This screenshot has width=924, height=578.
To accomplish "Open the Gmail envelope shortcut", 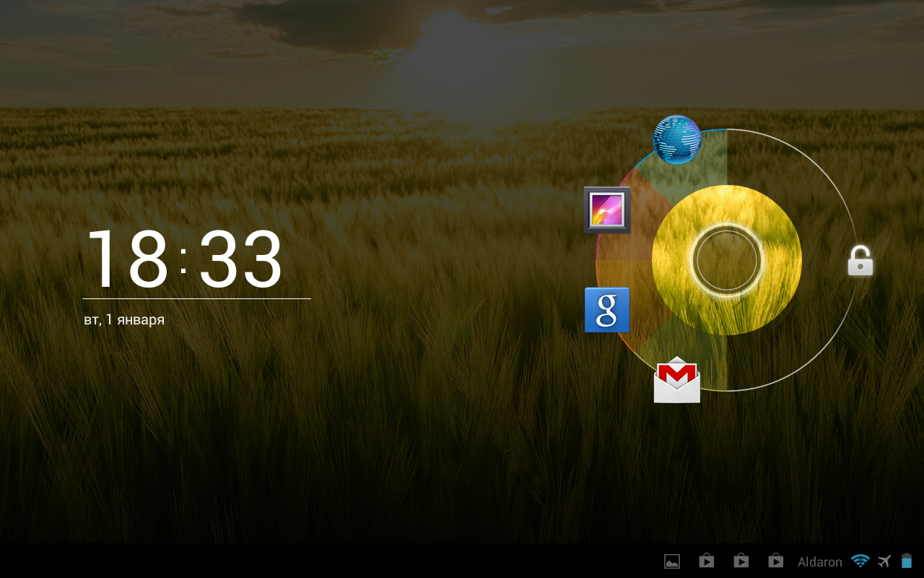I will coord(677,379).
